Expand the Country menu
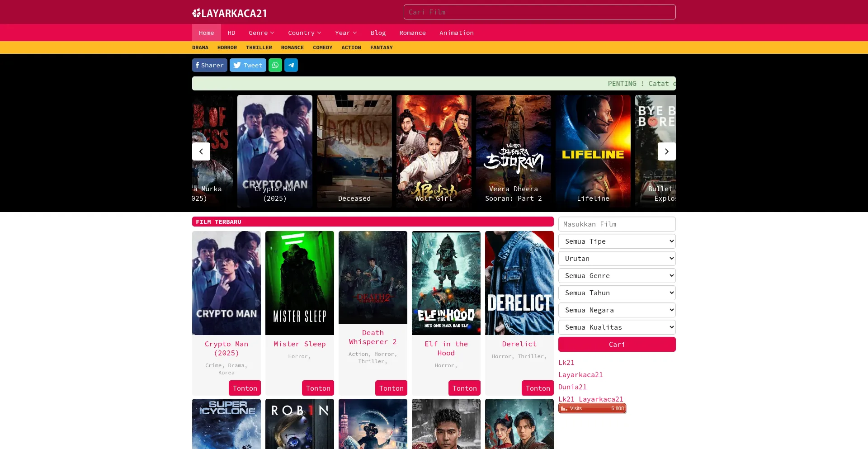This screenshot has height=449, width=868. pos(304,33)
